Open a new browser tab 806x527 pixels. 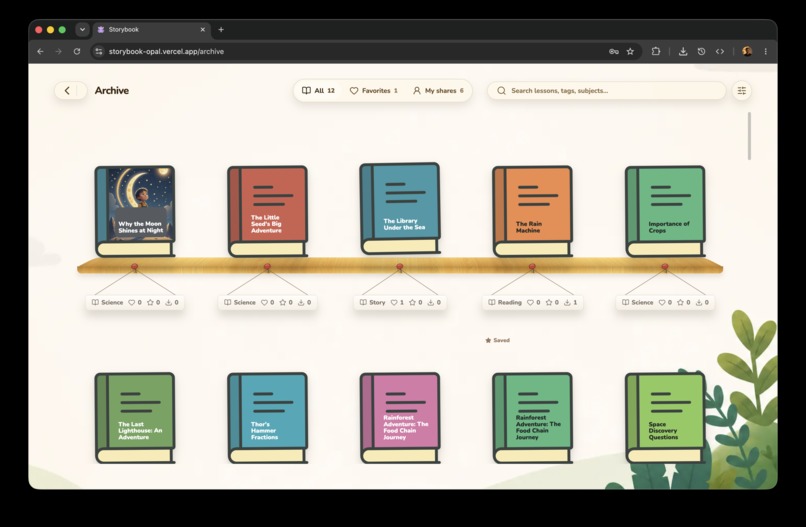(x=221, y=30)
